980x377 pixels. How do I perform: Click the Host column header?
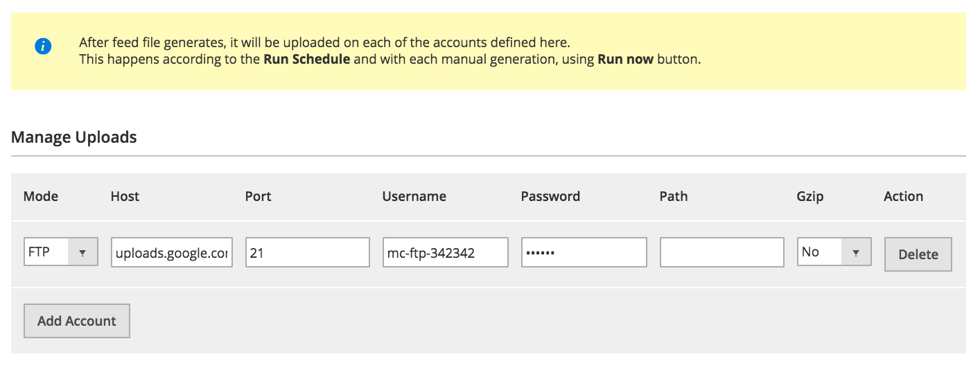[x=125, y=196]
